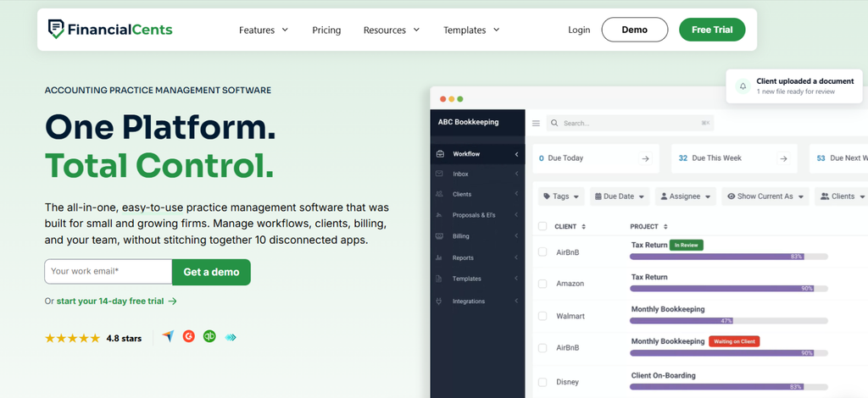Click the Disney Client On-Boarding progress bar

coord(729,386)
